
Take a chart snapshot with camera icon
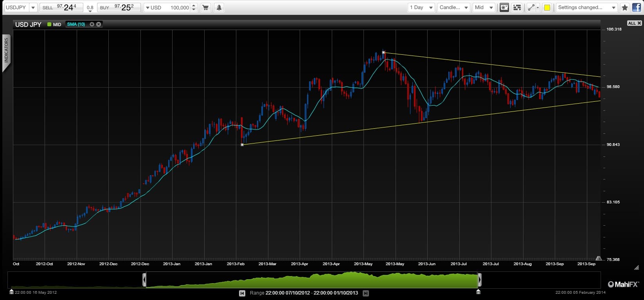click(504, 7)
